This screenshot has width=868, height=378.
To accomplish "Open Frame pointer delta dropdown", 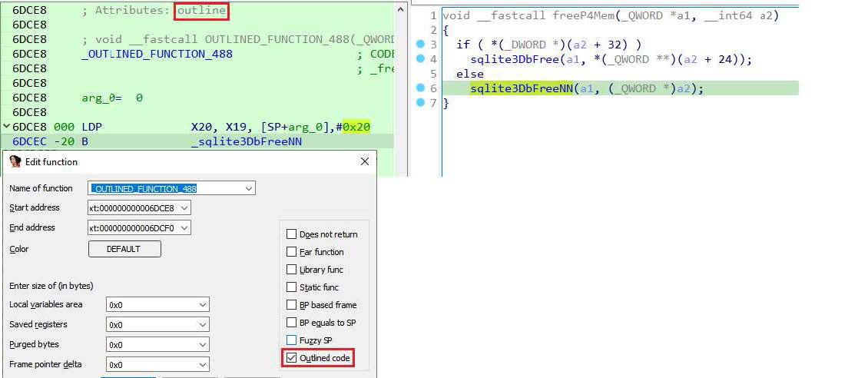I will coord(203,365).
